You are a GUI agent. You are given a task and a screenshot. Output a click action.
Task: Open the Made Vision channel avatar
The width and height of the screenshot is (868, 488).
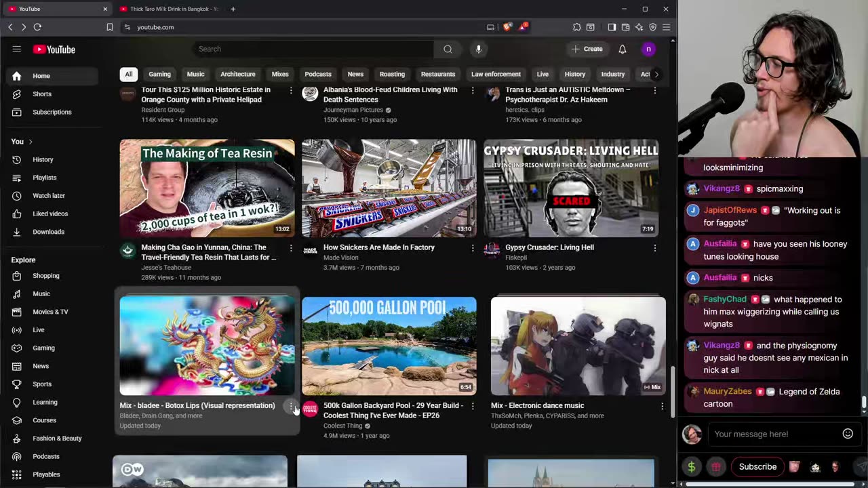[x=310, y=251]
